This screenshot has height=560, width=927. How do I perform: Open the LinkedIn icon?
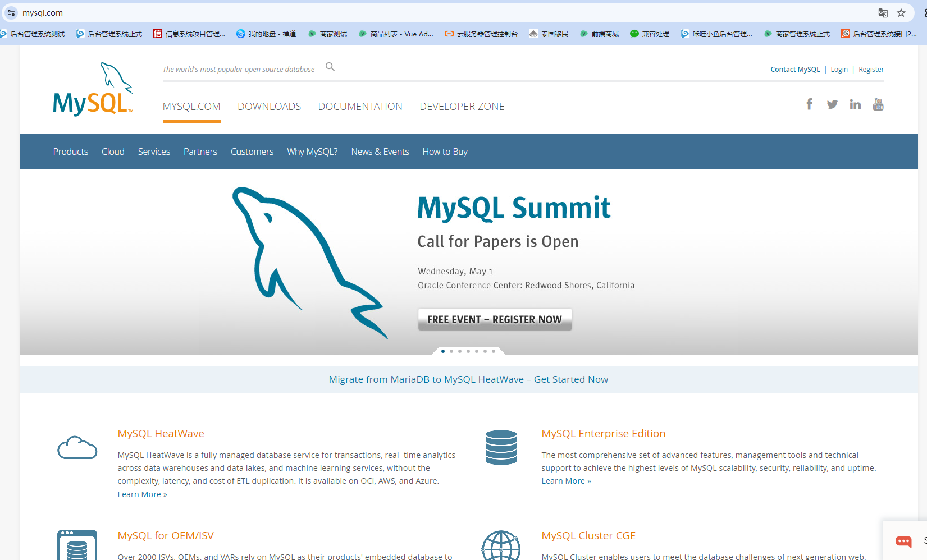point(855,104)
